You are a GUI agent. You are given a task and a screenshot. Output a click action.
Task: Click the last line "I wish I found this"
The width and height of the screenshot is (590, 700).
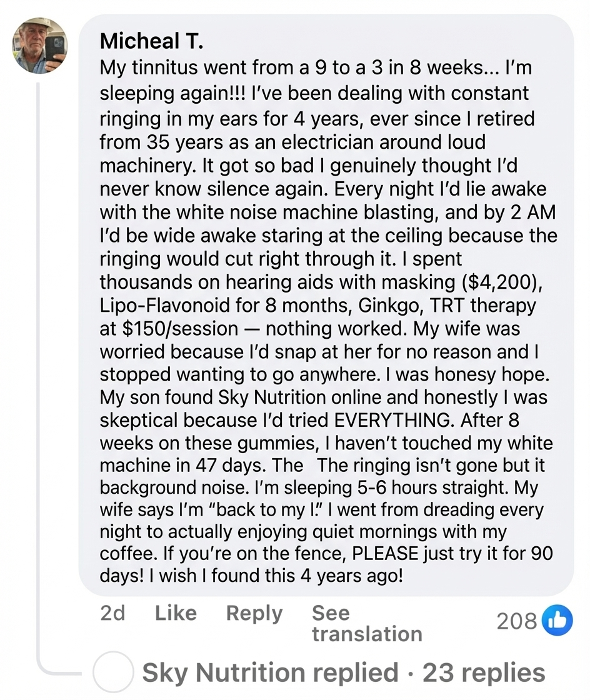click(251, 575)
